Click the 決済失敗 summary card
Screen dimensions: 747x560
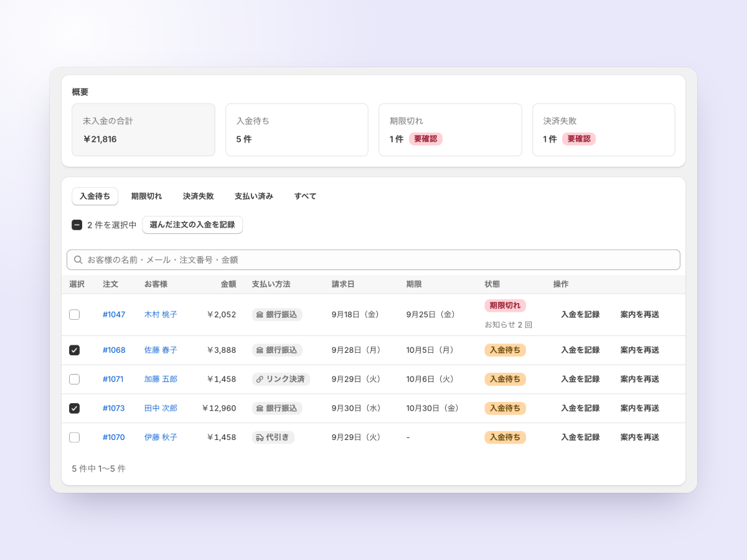pyautogui.click(x=604, y=130)
